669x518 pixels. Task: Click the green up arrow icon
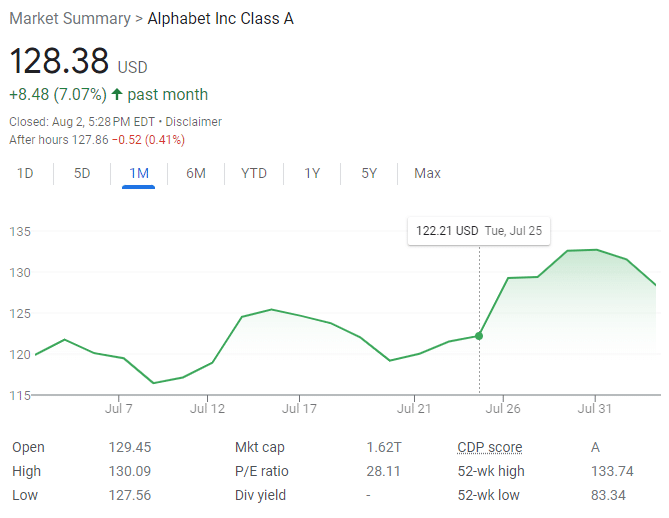[x=117, y=95]
